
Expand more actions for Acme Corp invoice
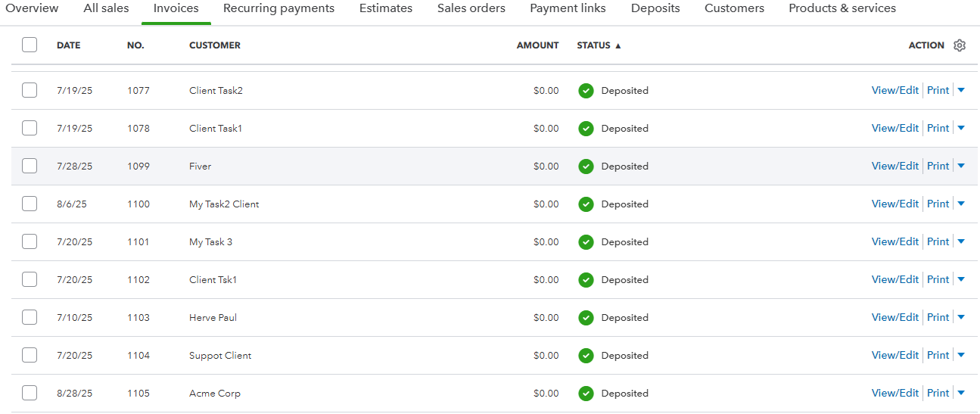coord(961,393)
